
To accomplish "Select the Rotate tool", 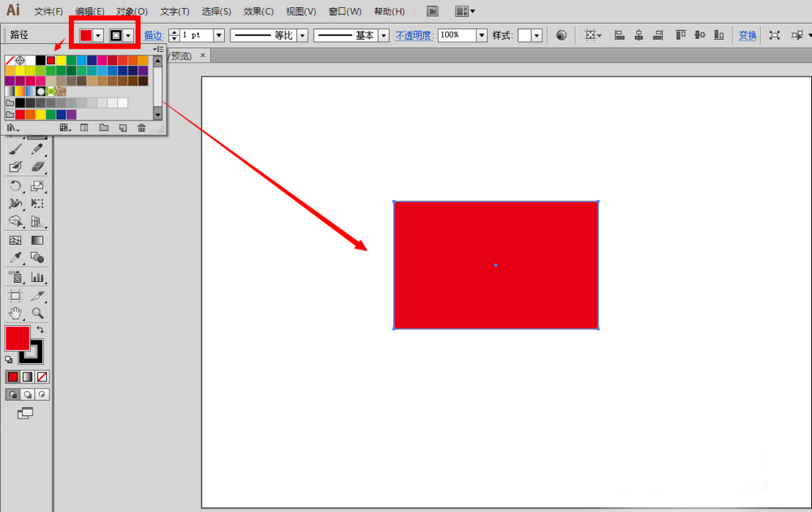I will [x=15, y=185].
